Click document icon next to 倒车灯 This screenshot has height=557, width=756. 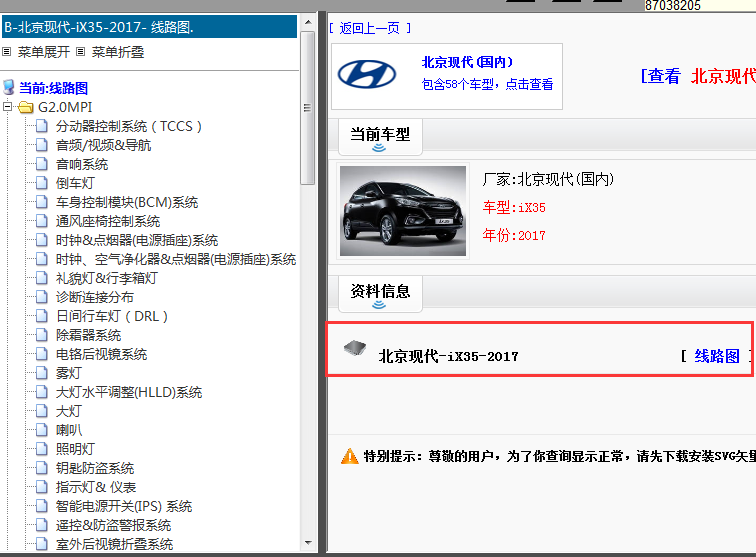point(42,183)
